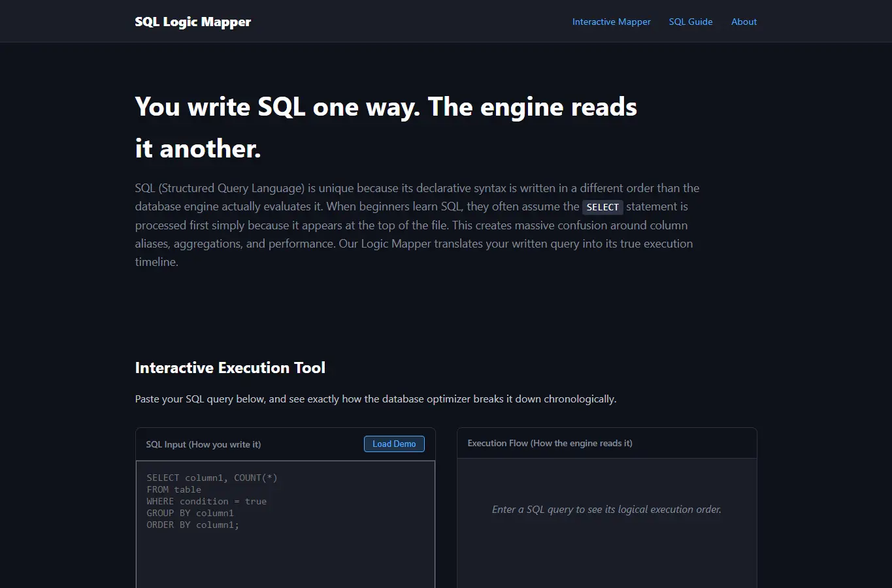Viewport: 892px width, 588px height.
Task: Click the 'SQL Input (How you write it)' label
Action: tap(203, 444)
